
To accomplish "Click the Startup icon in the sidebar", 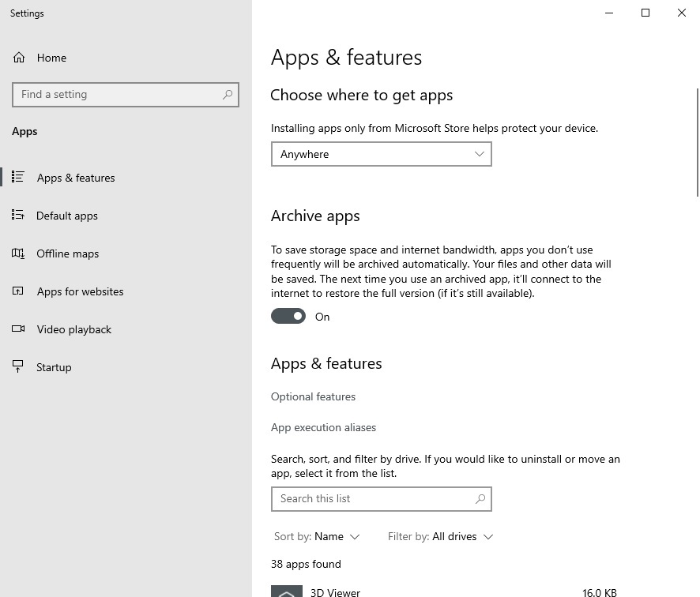I will 17,367.
